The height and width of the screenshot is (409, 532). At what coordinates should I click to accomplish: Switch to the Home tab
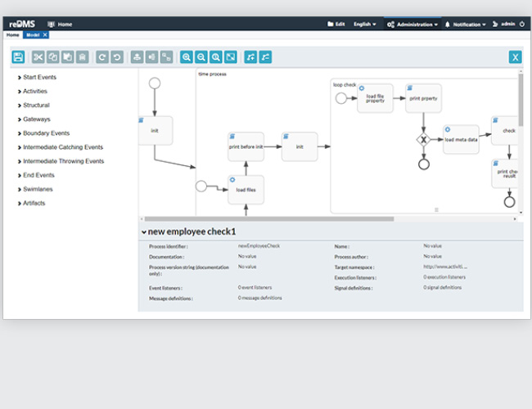pyautogui.click(x=13, y=35)
